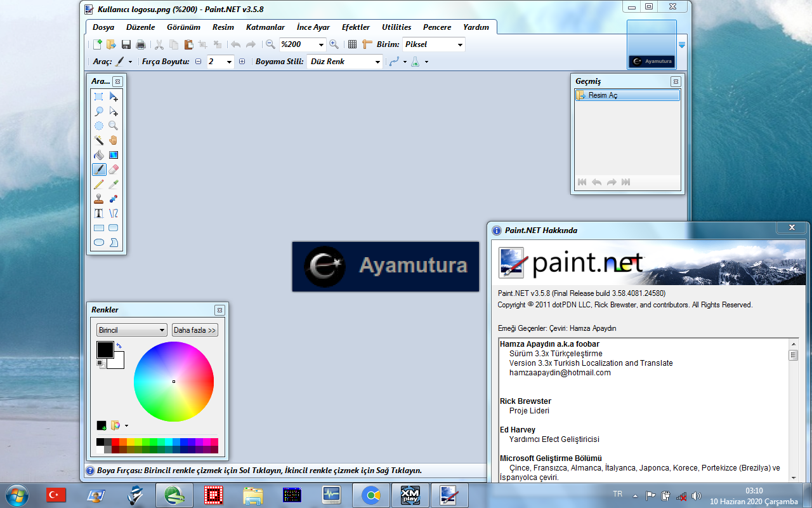Open the Birincil color selector dropdown
The image size is (812, 508).
[x=132, y=330]
